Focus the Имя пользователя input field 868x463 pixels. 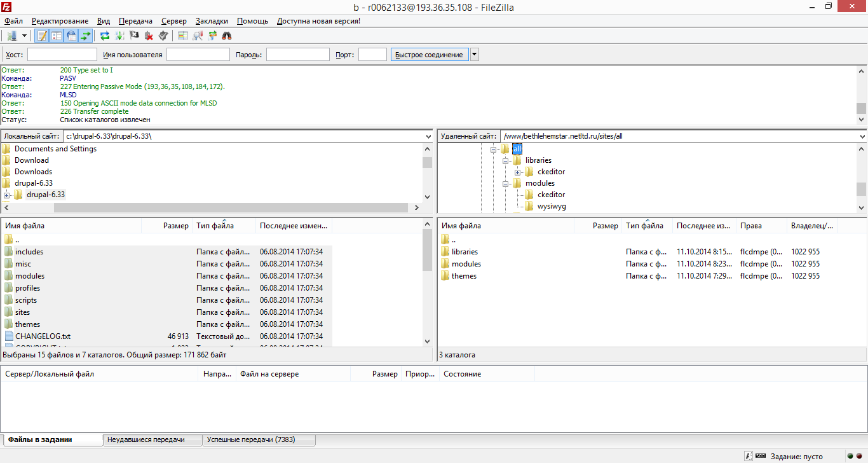198,55
